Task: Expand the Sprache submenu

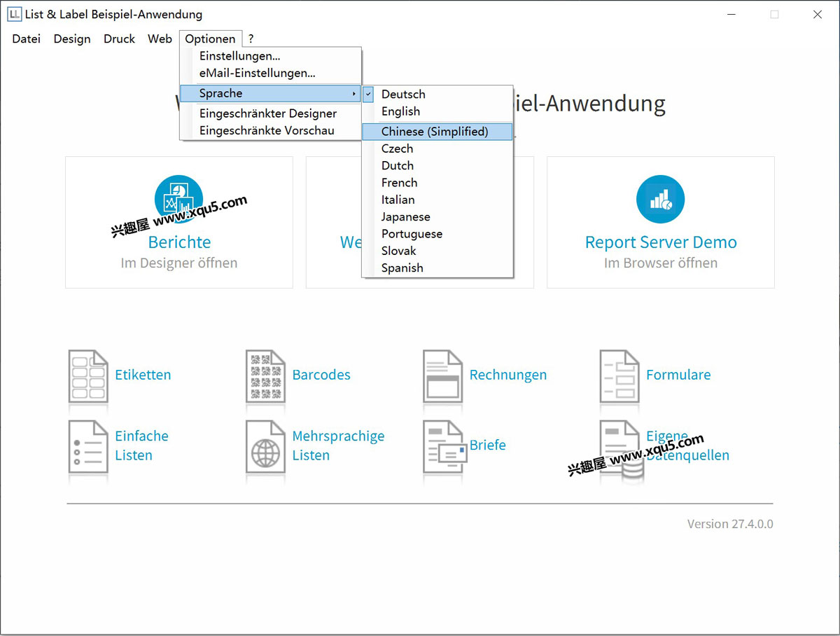Action: point(270,93)
